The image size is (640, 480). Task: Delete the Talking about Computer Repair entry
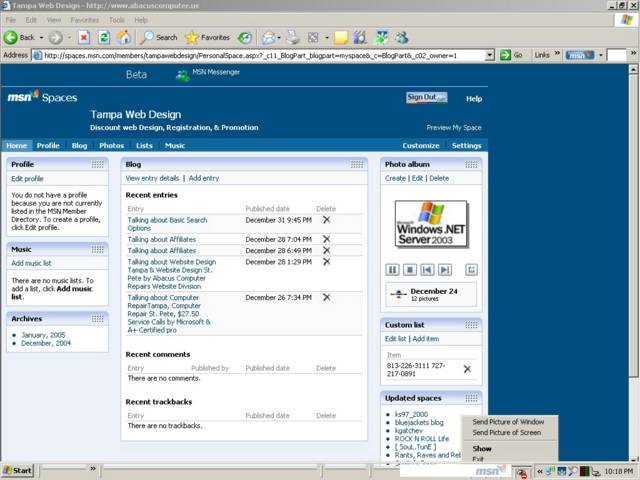pos(327,298)
